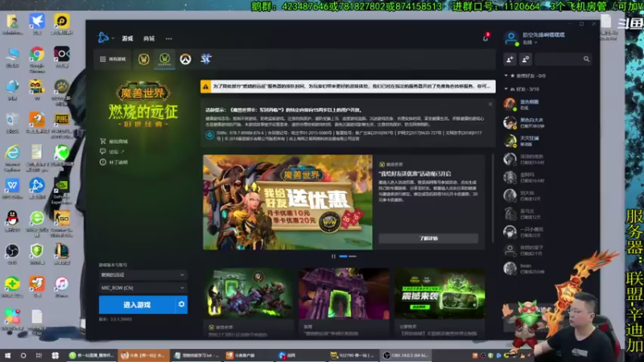644x362 pixels.
Task: Open the Dark Portal news thumbnail
Action: pyautogui.click(x=345, y=294)
